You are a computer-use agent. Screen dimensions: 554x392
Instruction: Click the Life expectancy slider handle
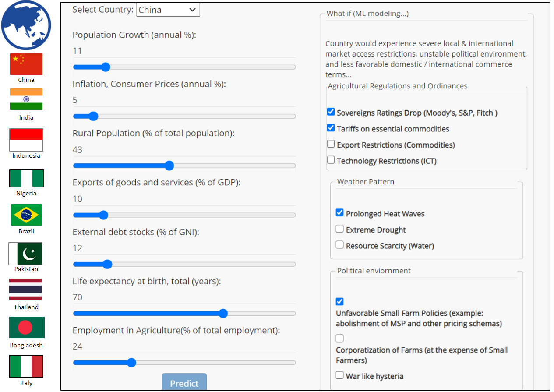(223, 314)
